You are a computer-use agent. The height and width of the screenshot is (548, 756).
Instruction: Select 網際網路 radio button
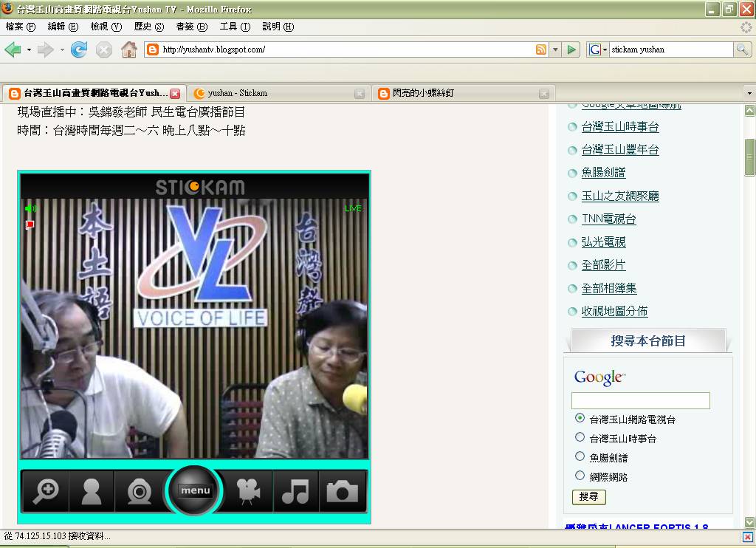[580, 476]
